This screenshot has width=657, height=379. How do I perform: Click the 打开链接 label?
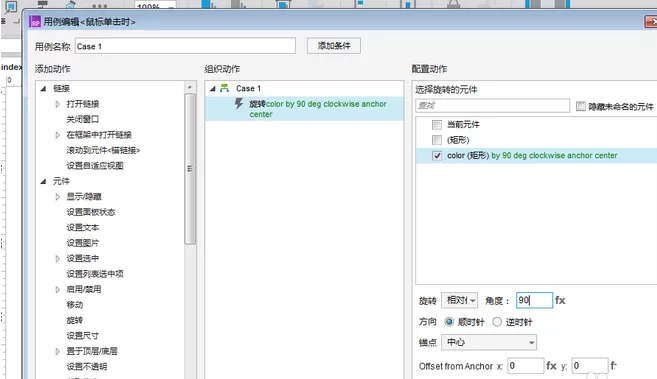83,104
